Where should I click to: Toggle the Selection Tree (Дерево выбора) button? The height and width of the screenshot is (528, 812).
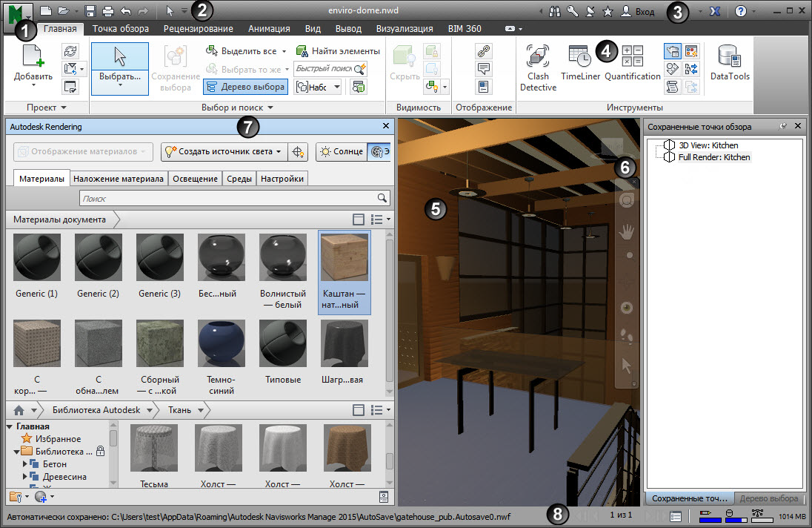pyautogui.click(x=245, y=87)
